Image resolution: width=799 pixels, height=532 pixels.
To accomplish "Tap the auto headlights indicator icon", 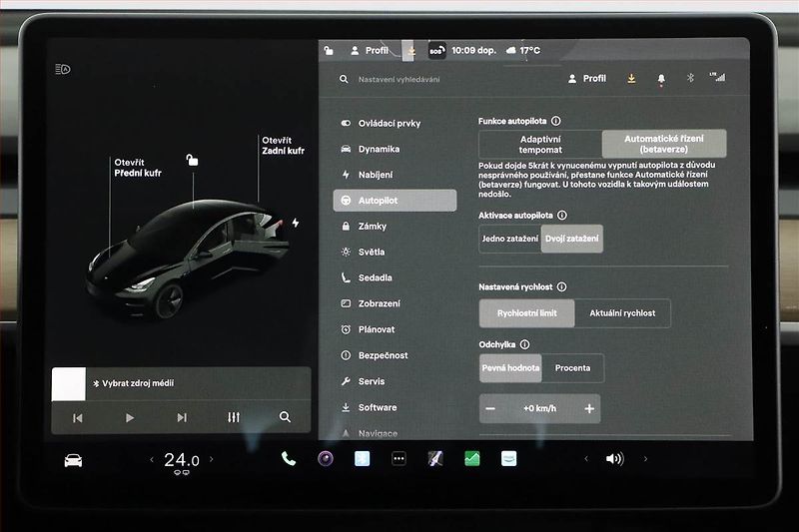I will pos(63,69).
